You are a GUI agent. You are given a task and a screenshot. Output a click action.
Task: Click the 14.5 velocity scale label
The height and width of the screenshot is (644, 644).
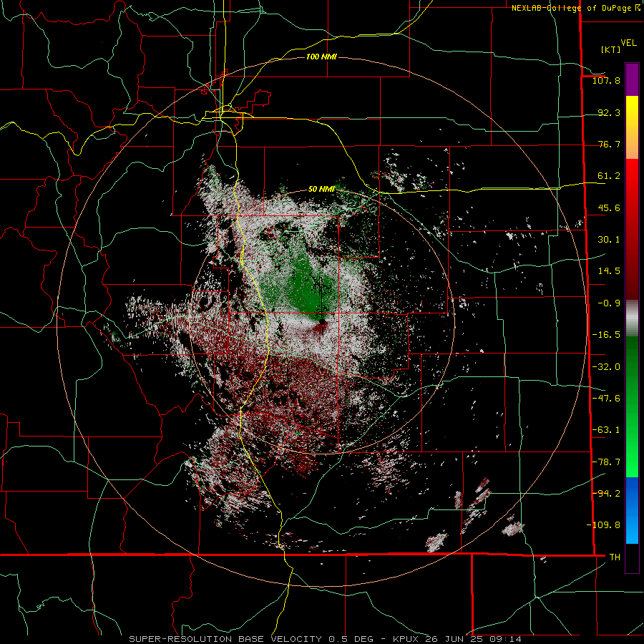[x=609, y=271]
